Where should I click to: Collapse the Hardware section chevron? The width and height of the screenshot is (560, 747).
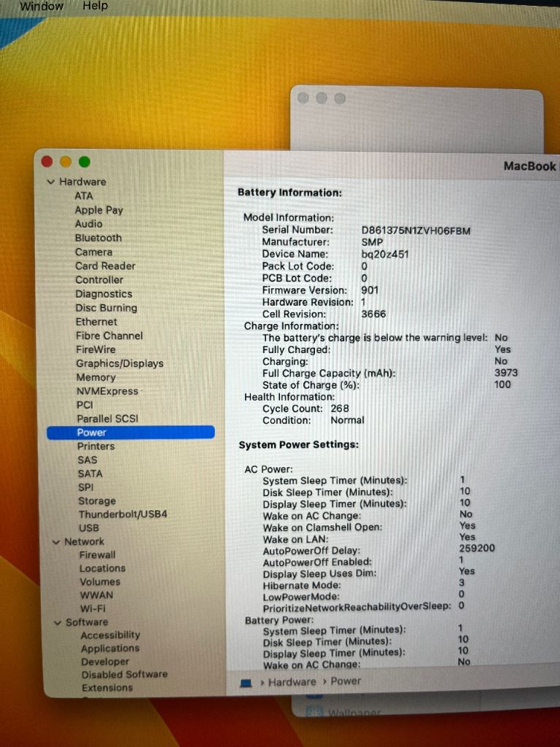[51, 182]
